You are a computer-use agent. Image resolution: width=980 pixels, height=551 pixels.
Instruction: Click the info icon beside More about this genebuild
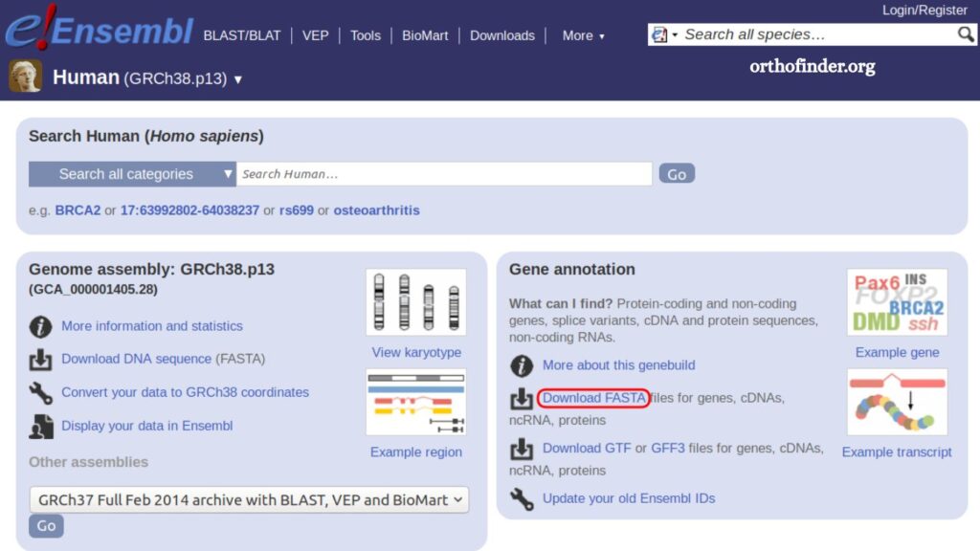pos(522,365)
